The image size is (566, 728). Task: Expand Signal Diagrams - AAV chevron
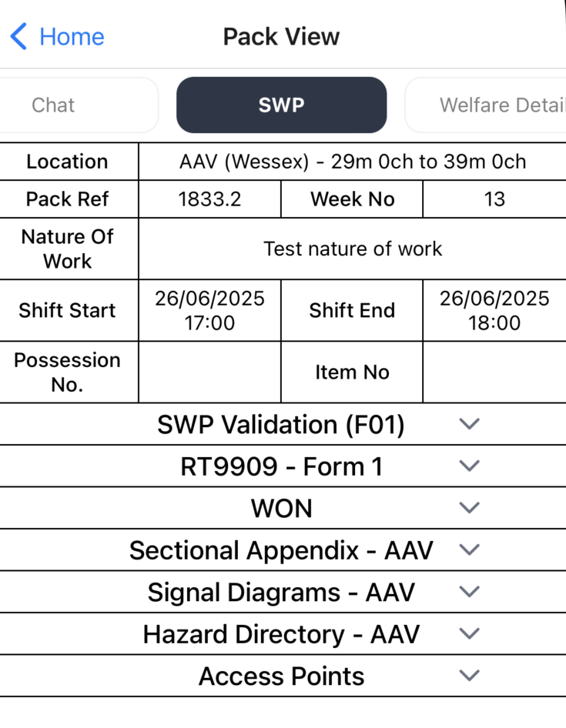click(469, 592)
